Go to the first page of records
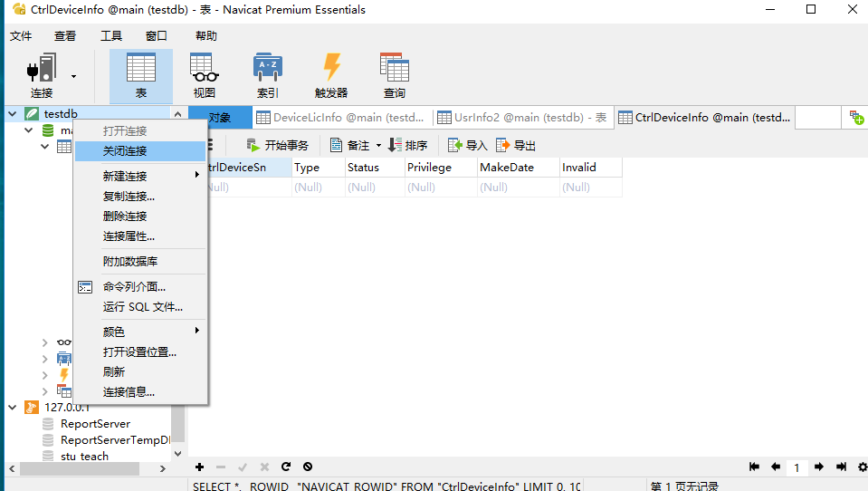This screenshot has height=491, width=868. 754,467
